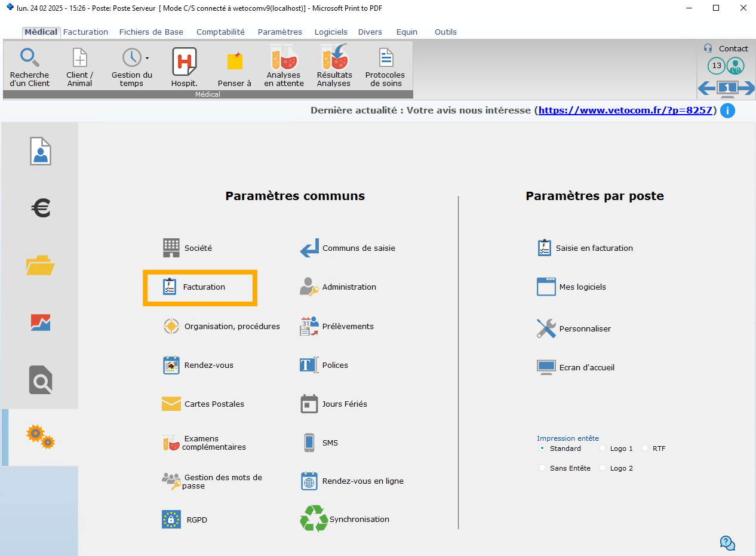Switch to the Divers tab
Image resolution: width=756 pixels, height=556 pixels.
(370, 32)
